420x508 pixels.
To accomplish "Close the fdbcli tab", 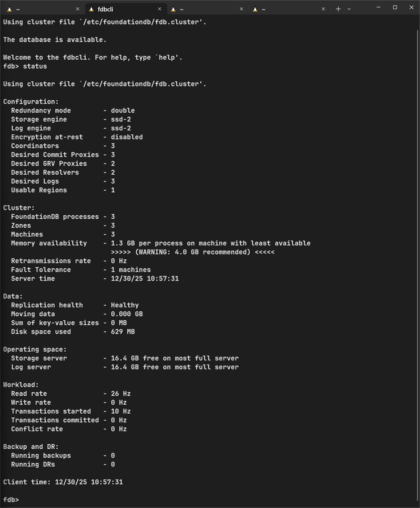I will [x=159, y=9].
